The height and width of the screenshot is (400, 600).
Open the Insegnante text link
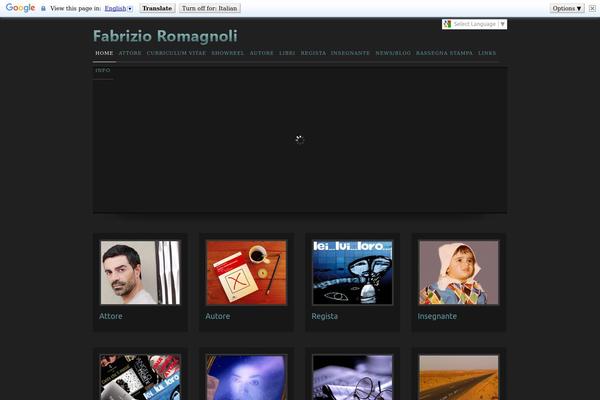click(437, 316)
